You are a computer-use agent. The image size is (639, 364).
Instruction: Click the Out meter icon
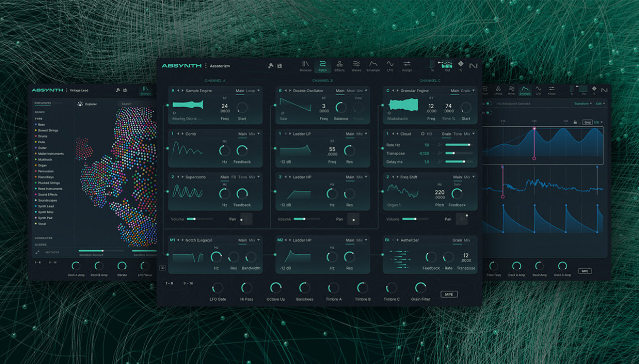click(x=446, y=65)
